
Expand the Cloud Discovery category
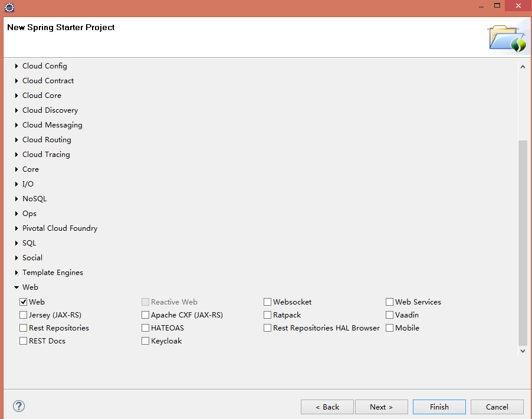coord(17,110)
